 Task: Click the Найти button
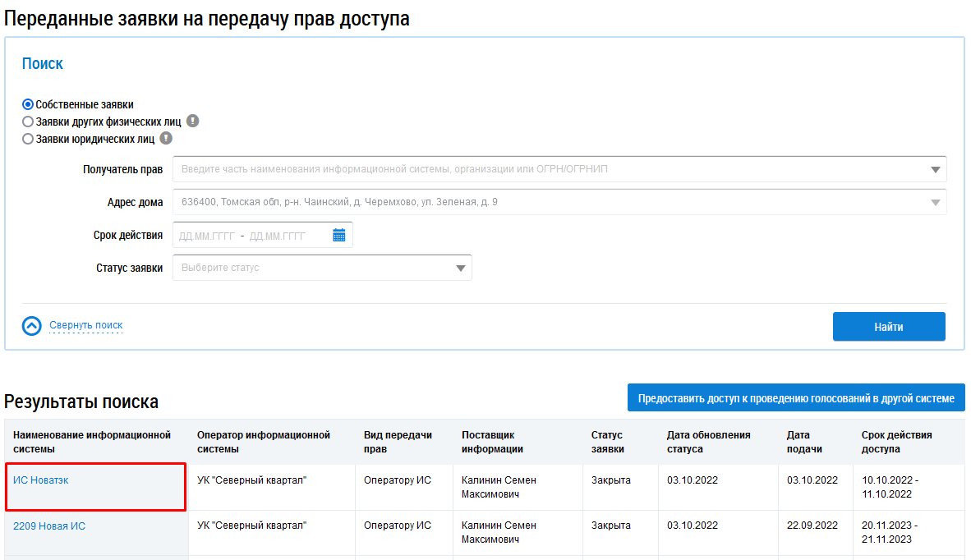(x=888, y=327)
